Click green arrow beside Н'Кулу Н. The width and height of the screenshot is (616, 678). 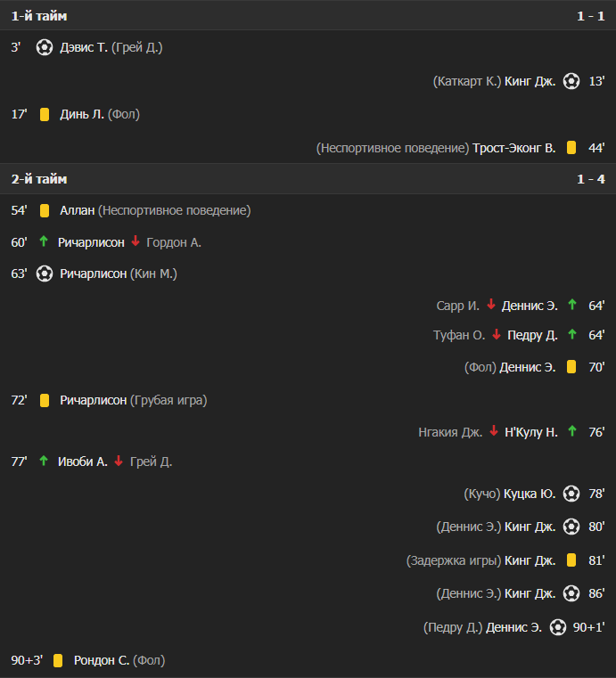(572, 431)
